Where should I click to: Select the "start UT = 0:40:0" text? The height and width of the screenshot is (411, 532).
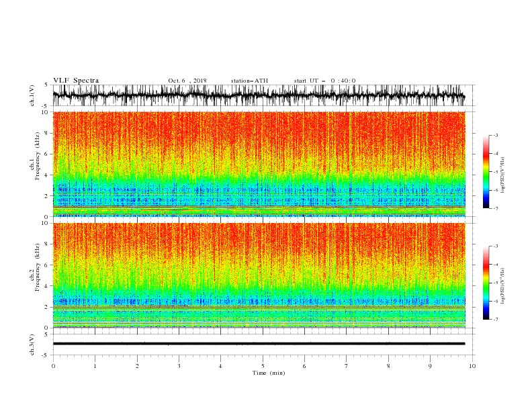coord(324,81)
